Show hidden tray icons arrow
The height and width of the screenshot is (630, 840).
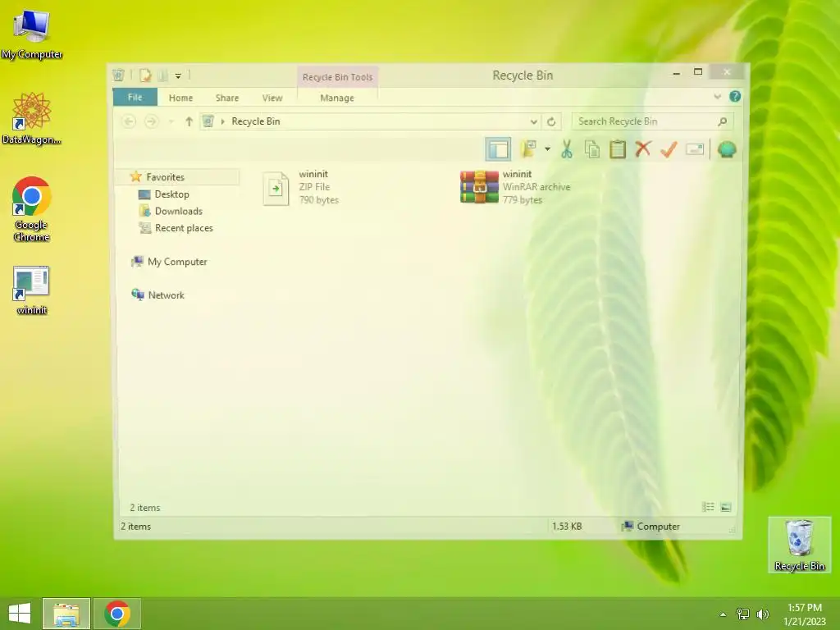point(724,614)
